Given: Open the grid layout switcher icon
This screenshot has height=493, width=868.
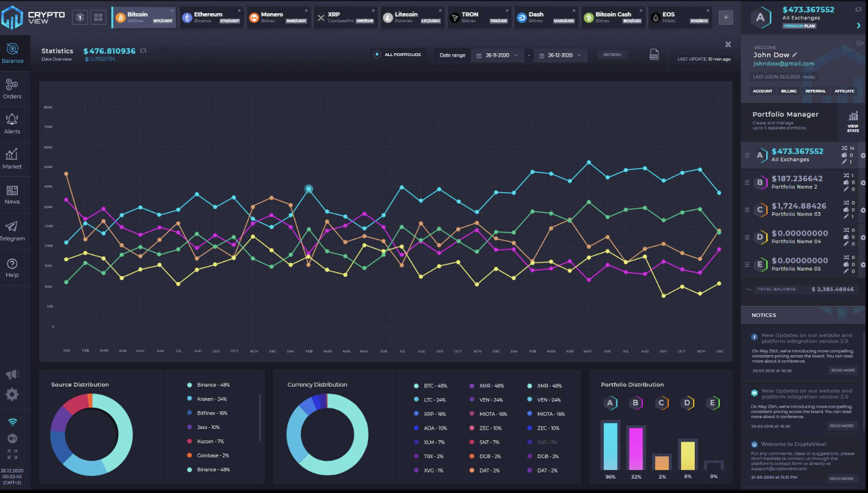Looking at the screenshot, I should (x=98, y=17).
